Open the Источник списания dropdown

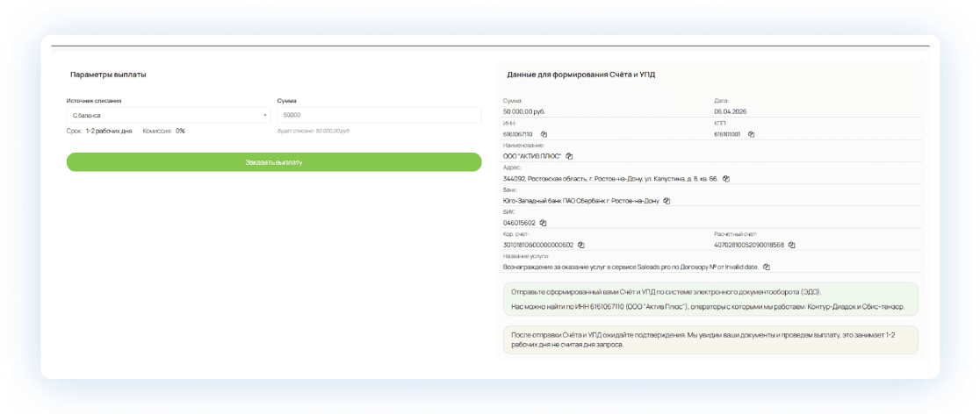[x=169, y=115]
